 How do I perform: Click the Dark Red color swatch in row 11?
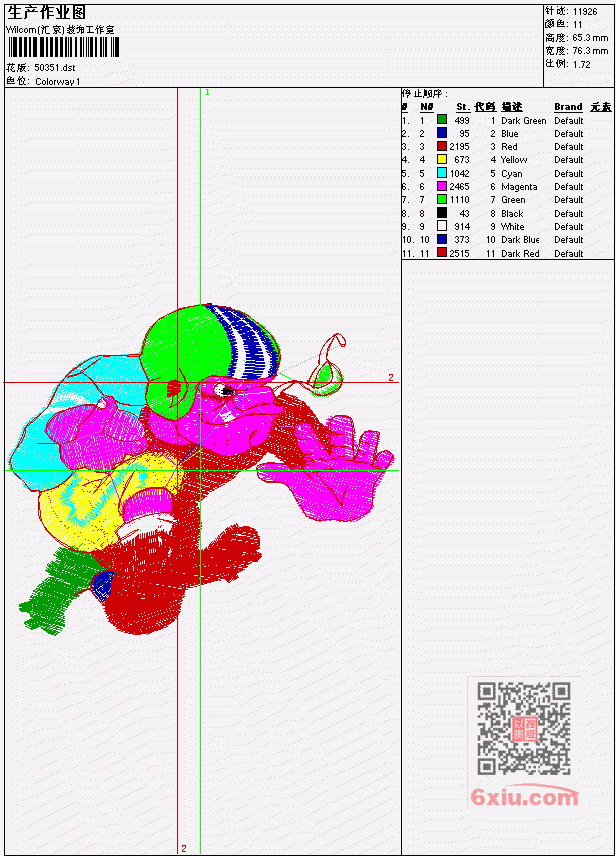tap(442, 253)
